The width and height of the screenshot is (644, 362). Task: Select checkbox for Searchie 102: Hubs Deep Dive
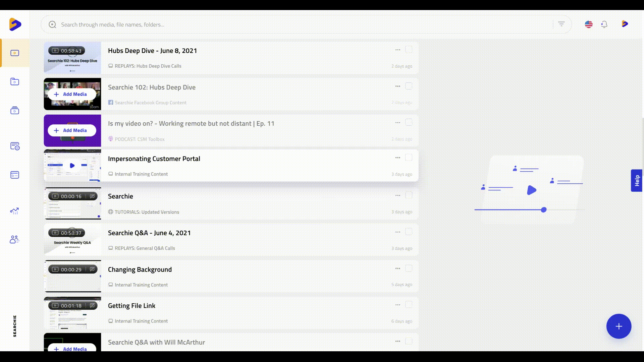click(x=409, y=86)
